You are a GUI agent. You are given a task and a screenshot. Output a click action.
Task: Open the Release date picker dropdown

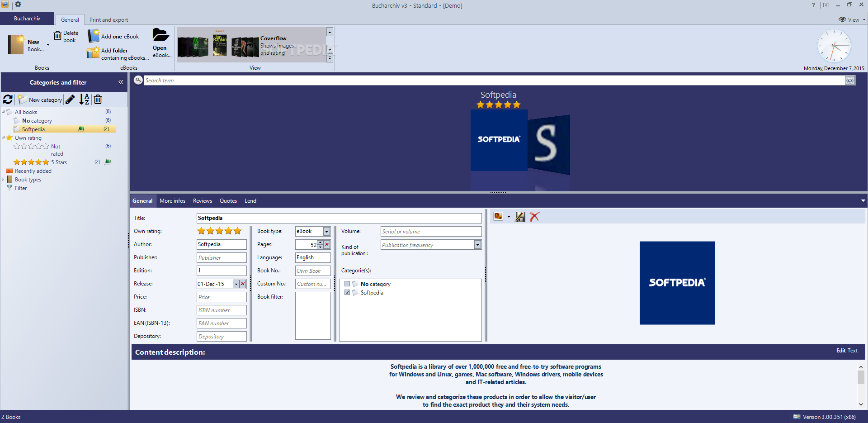(x=236, y=284)
